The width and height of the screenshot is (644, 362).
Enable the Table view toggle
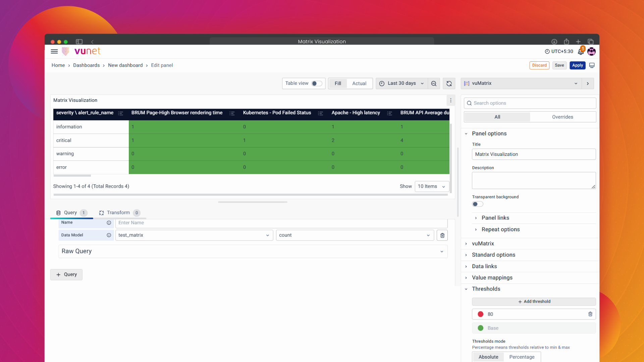coord(316,83)
